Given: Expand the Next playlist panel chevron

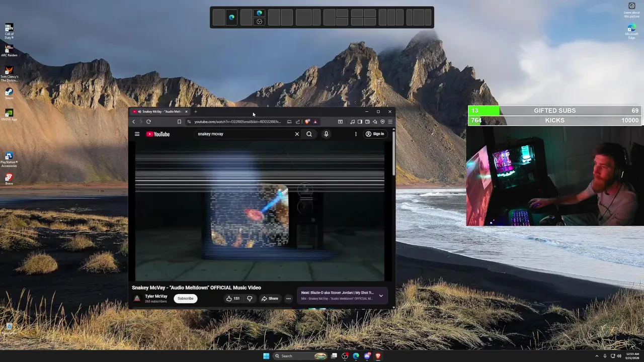Looking at the screenshot, I should (381, 296).
